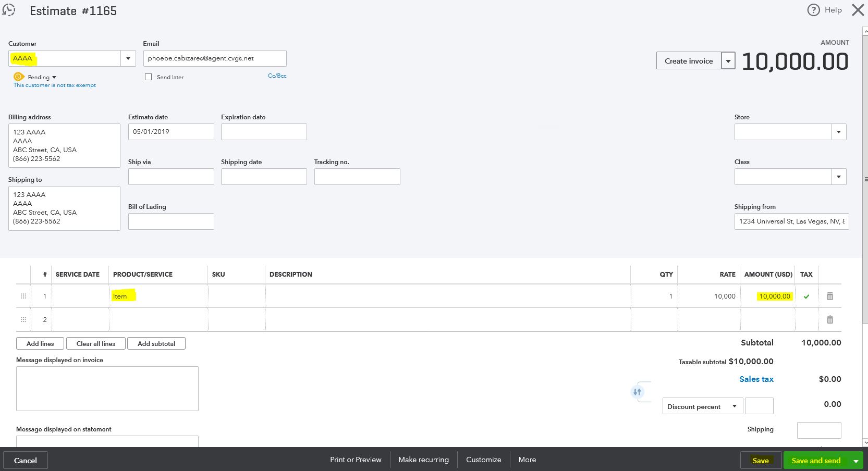This screenshot has width=868, height=471.
Task: Toggle the tax checkmark on line 1
Action: coord(806,296)
